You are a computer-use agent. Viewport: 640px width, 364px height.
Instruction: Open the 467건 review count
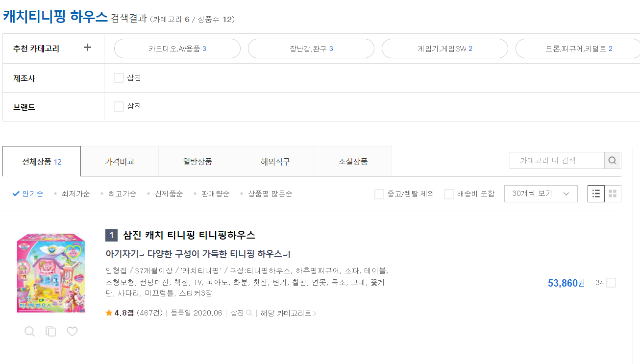tap(149, 313)
